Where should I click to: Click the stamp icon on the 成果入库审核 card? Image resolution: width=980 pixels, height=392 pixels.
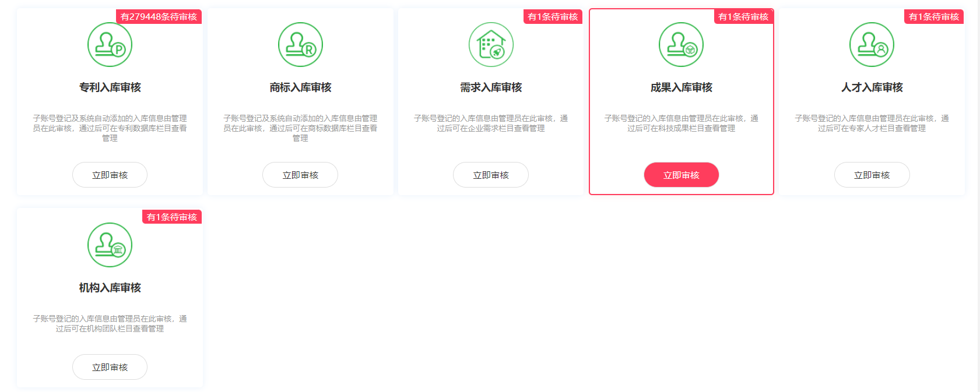click(x=681, y=45)
